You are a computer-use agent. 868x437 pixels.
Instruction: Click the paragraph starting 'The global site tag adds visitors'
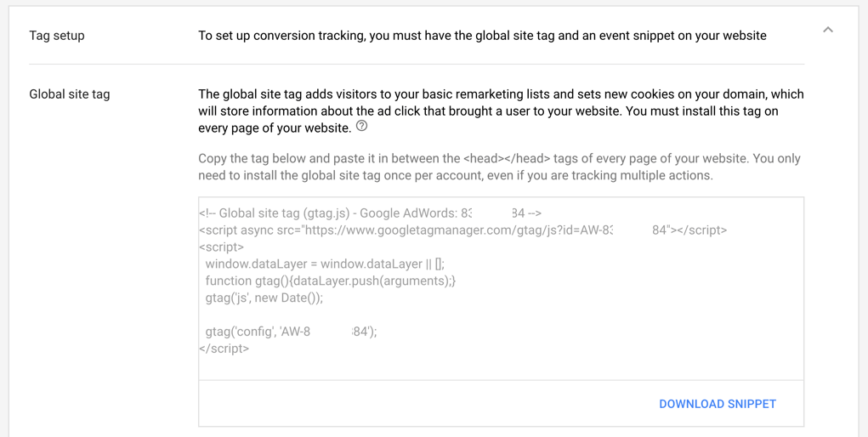pyautogui.click(x=501, y=111)
